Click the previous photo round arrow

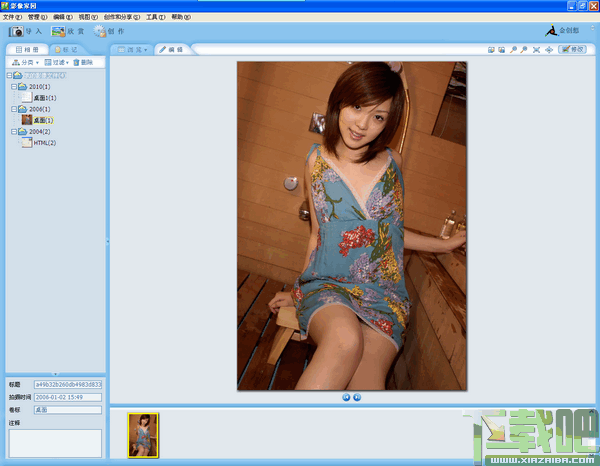pyautogui.click(x=346, y=397)
